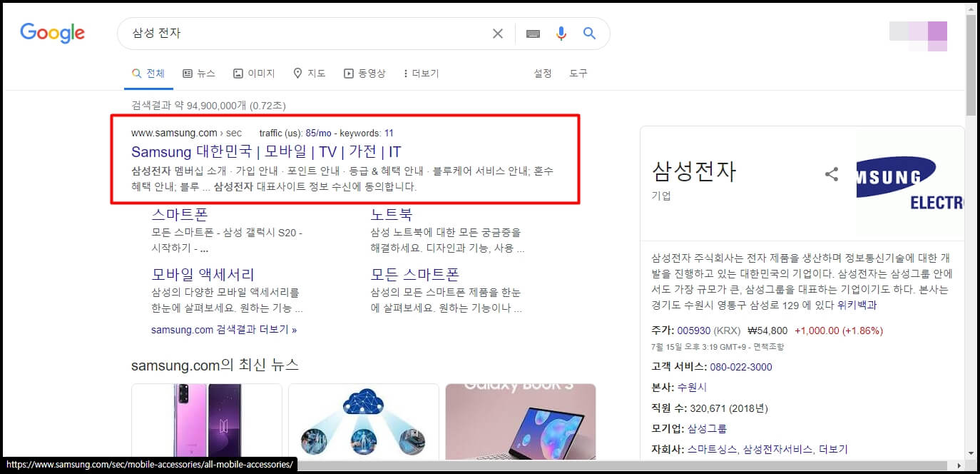Image resolution: width=980 pixels, height=474 pixels.
Task: Open the 삼성전자서비스 subsidiary link
Action: coord(777,449)
